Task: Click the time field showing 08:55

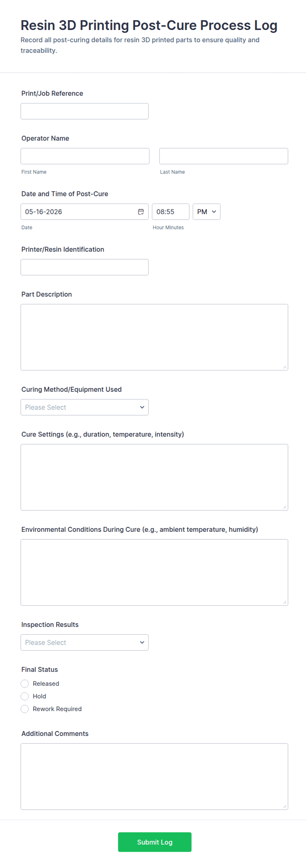Action: coord(171,212)
